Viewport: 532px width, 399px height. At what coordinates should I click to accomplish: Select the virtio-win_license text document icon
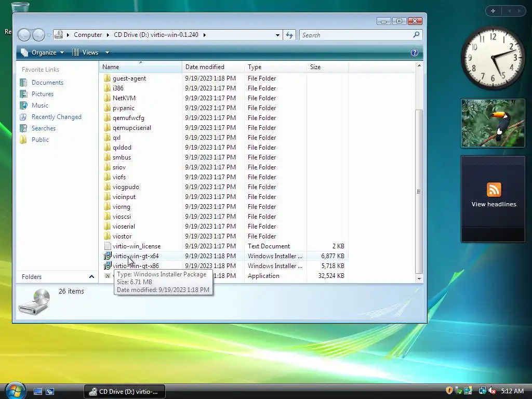pos(107,246)
